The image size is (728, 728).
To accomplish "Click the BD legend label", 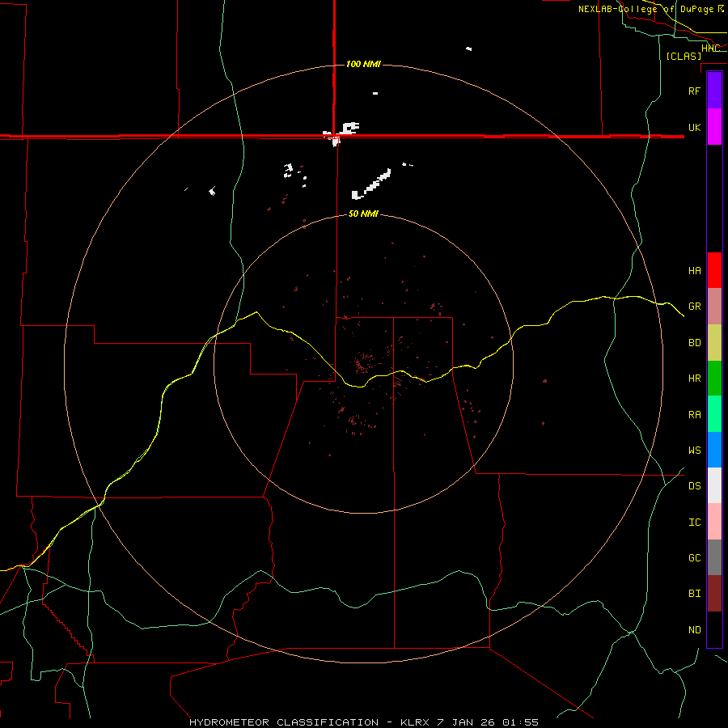I will 694,343.
